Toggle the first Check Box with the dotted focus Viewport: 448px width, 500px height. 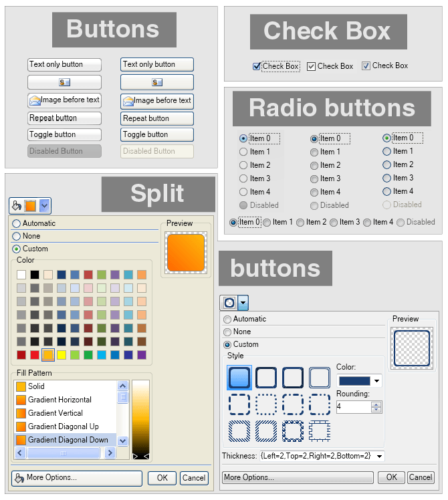click(x=257, y=66)
